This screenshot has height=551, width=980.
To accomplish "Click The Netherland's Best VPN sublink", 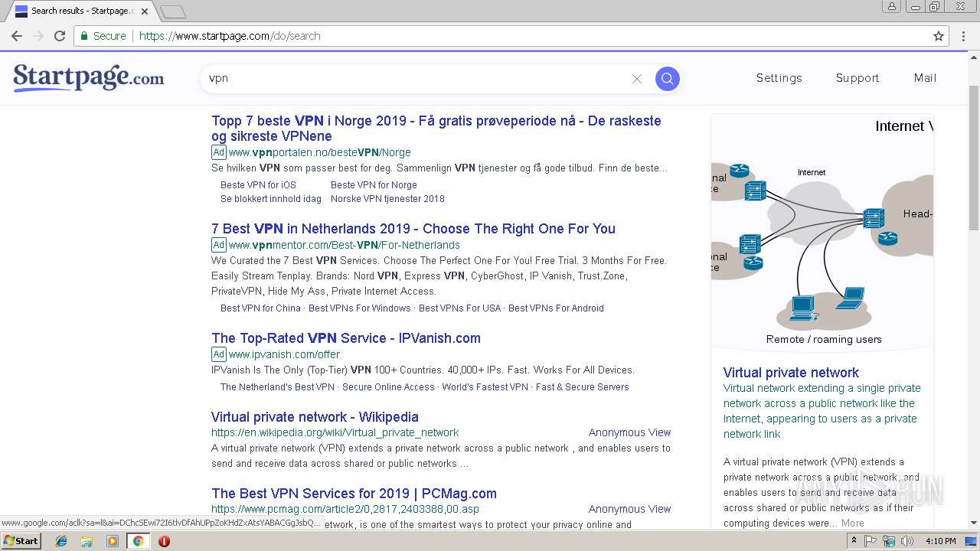I will pyautogui.click(x=277, y=387).
